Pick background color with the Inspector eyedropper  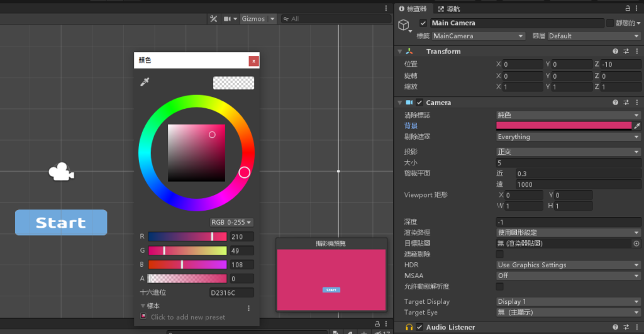click(636, 126)
